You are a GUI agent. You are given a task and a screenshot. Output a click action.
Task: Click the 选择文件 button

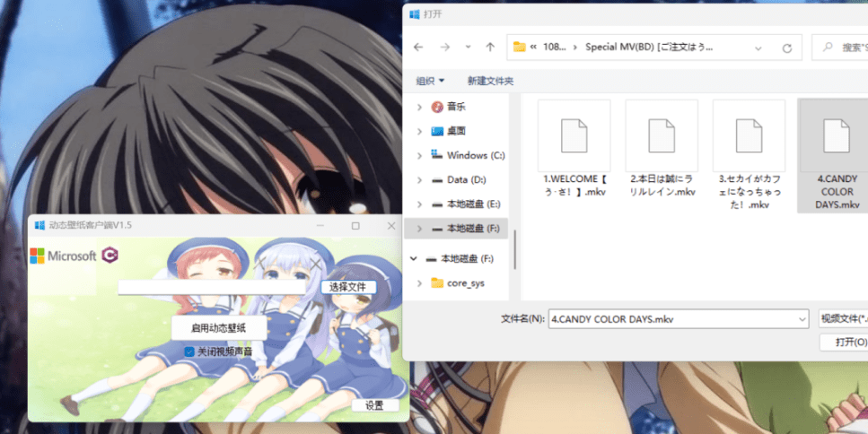(x=347, y=287)
